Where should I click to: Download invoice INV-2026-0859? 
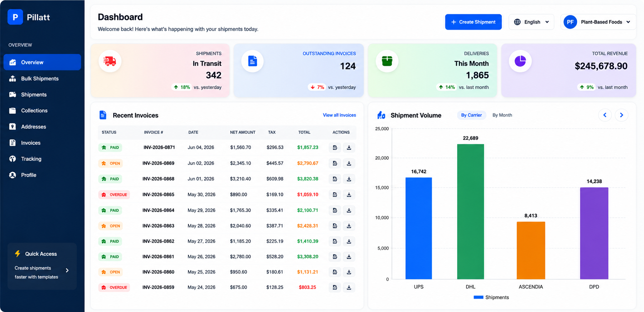[349, 287]
